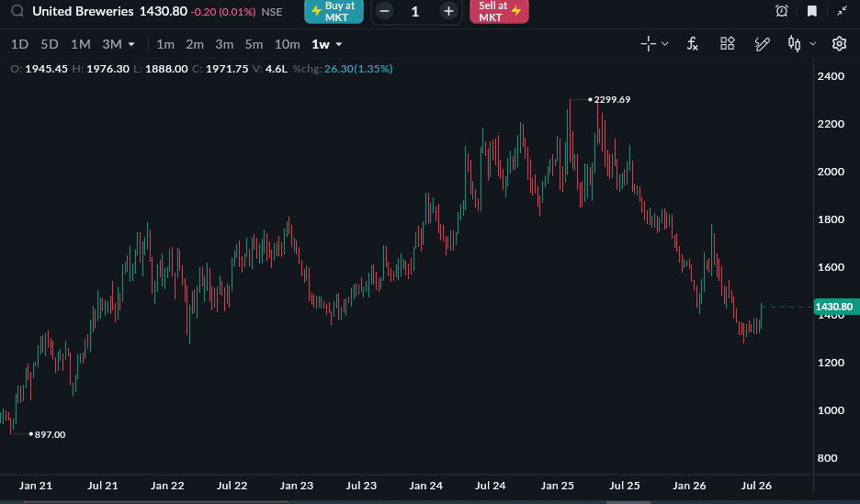Collapse the chart from fullscreen view
Image resolution: width=860 pixels, height=504 pixels.
point(843,11)
